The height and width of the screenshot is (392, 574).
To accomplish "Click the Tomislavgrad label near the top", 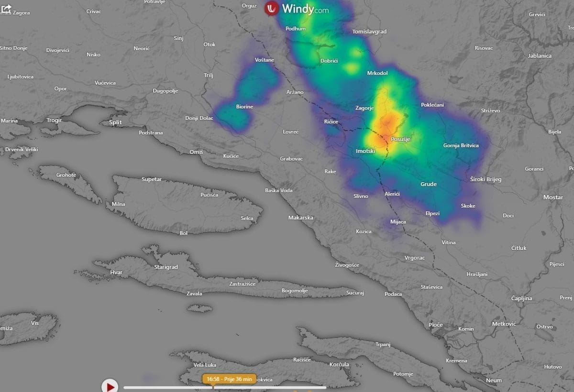I will (x=370, y=31).
